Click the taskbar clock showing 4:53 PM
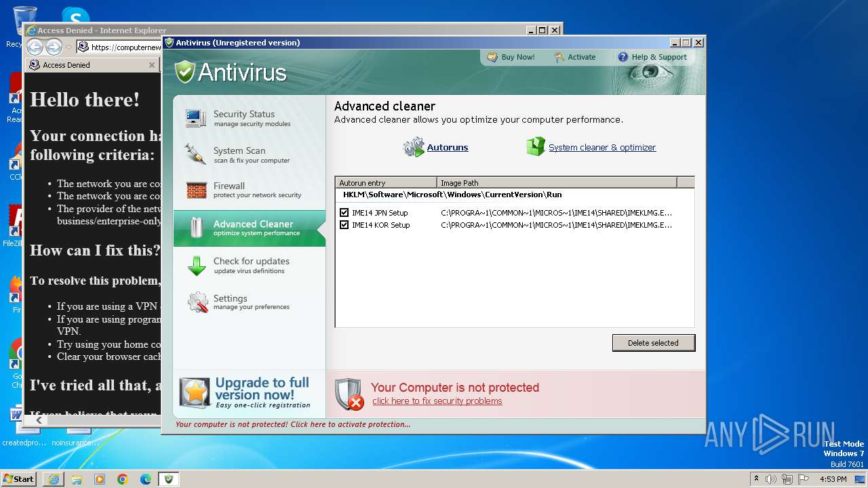This screenshot has width=868, height=488. pos(833,479)
